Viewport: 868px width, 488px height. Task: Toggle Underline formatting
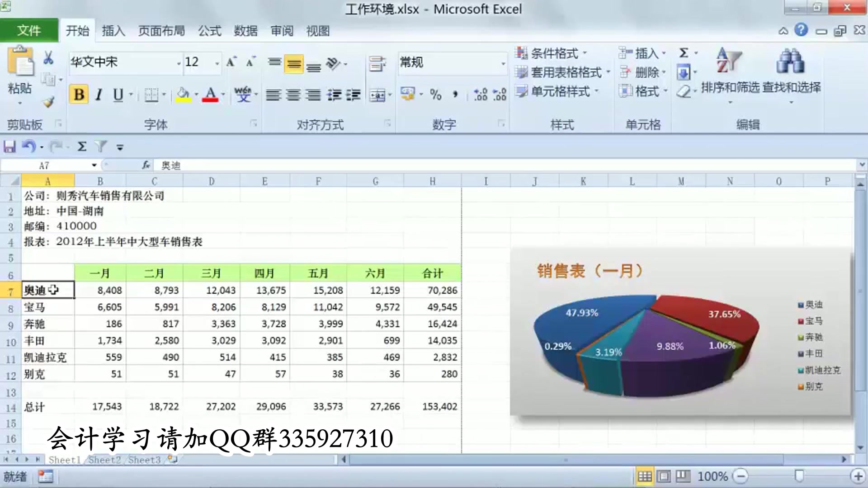(118, 95)
